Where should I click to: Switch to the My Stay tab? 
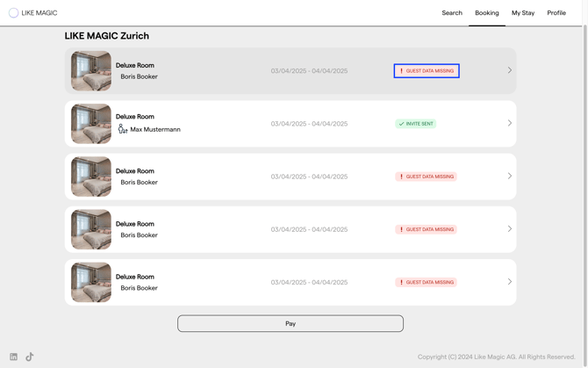523,13
